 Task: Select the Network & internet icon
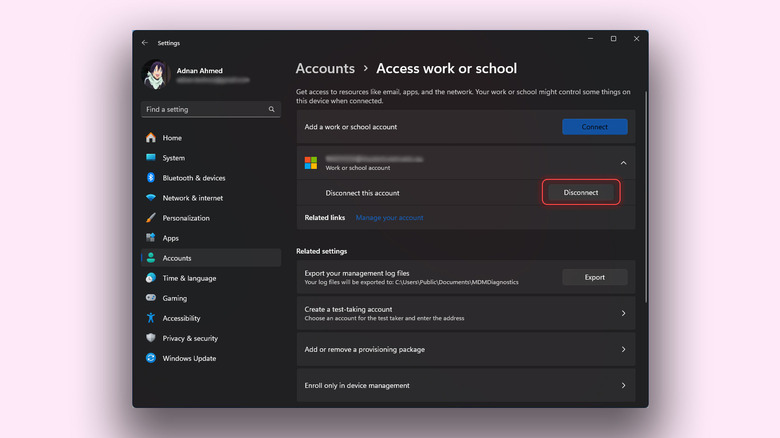(151, 198)
